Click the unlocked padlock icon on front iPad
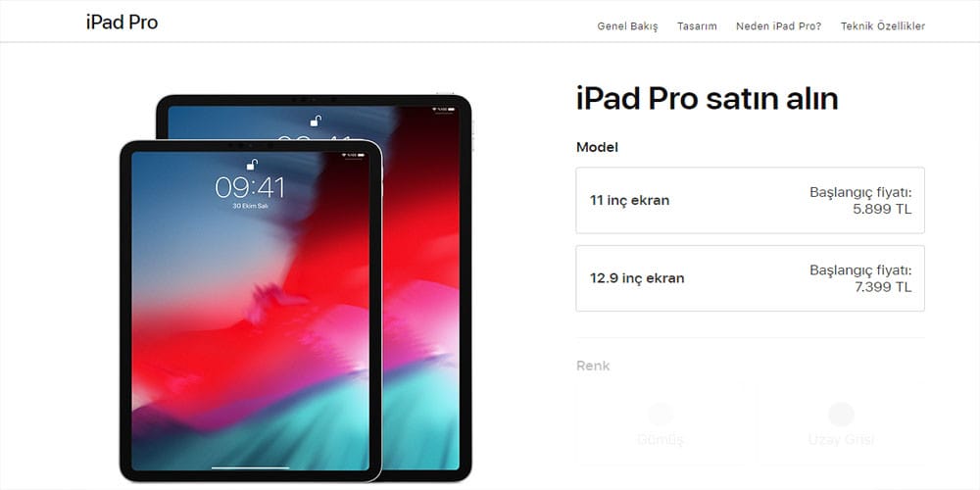Screen dimensions: 980x490 point(252,165)
